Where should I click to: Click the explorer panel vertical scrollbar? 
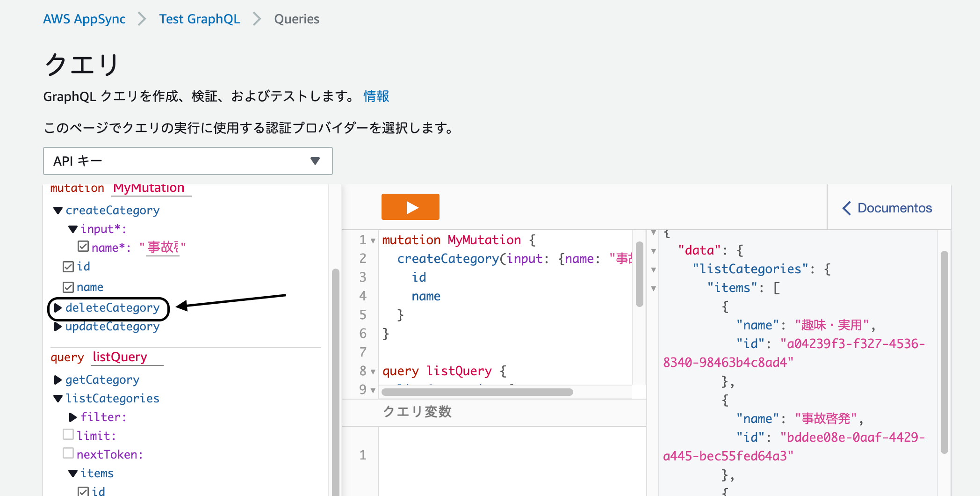tap(335, 381)
